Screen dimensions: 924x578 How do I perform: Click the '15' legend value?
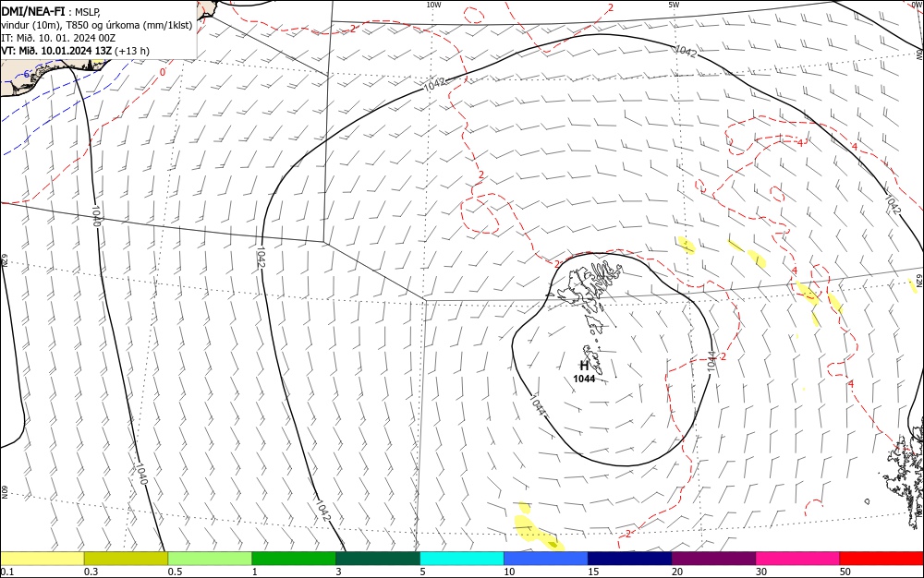point(593,572)
